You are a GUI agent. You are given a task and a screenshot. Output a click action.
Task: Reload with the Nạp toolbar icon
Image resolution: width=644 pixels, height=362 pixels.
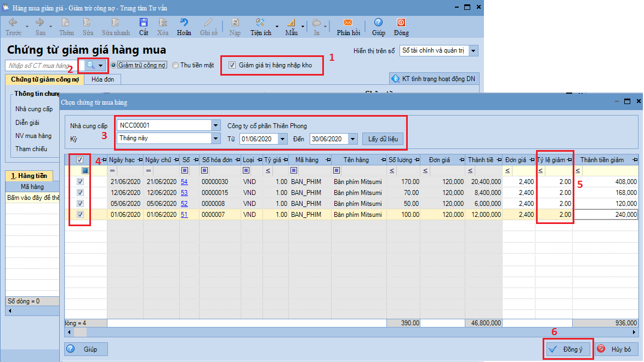[235, 22]
